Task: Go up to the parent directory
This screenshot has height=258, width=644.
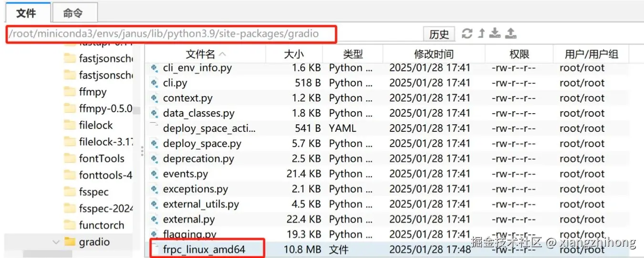Action: (x=481, y=33)
